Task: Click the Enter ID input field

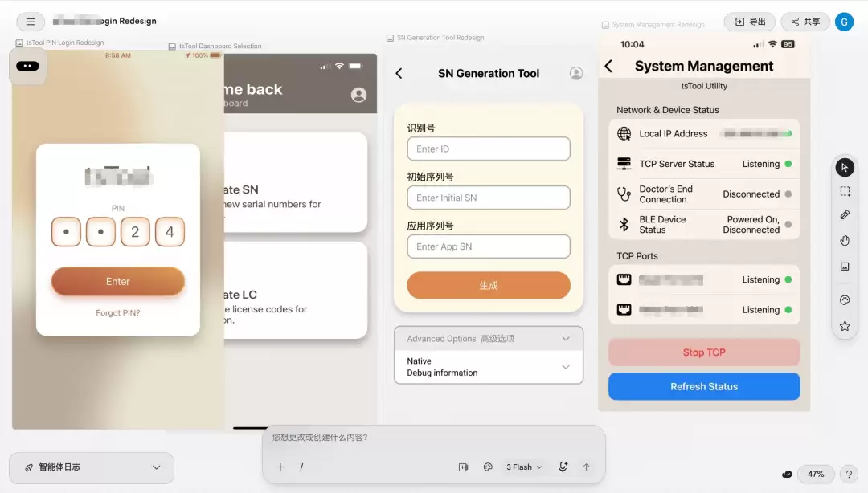Action: point(489,149)
